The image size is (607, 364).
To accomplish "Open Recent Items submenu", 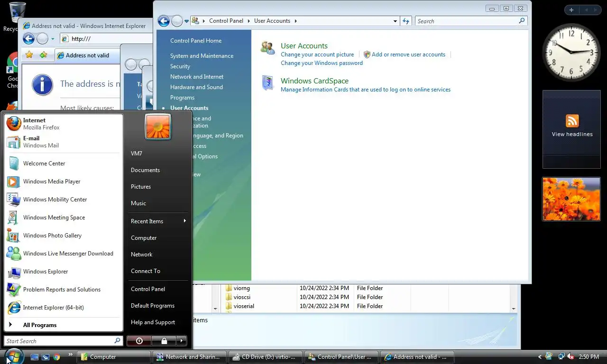I will click(x=158, y=221).
